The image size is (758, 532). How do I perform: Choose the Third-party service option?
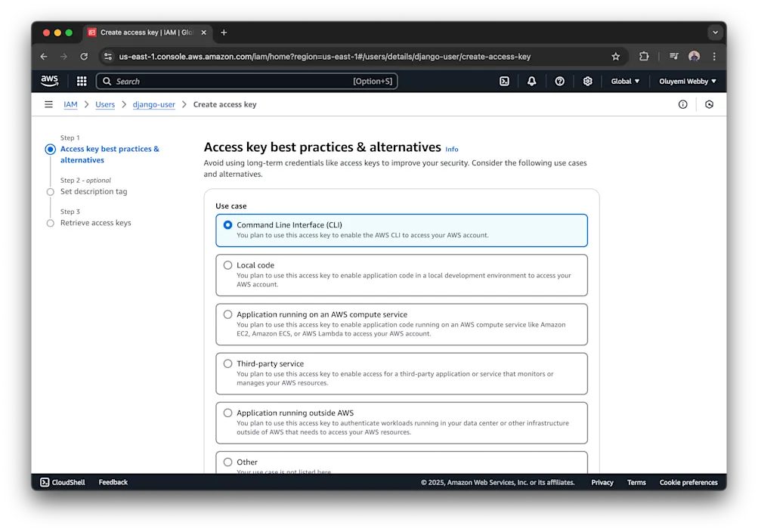coord(228,363)
